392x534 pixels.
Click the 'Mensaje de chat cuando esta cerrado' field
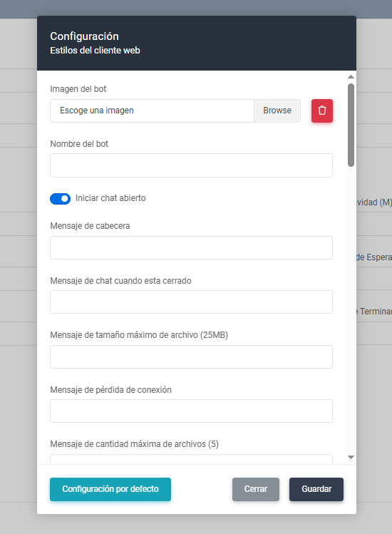pyautogui.click(x=191, y=302)
